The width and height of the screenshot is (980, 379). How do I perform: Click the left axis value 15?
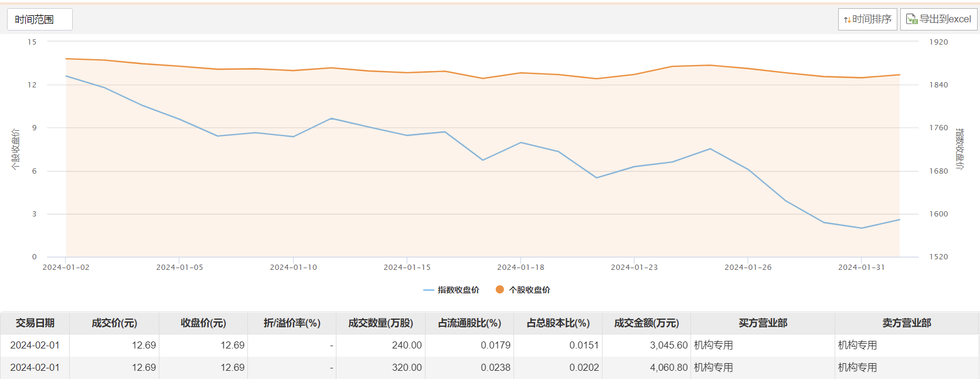(x=32, y=42)
